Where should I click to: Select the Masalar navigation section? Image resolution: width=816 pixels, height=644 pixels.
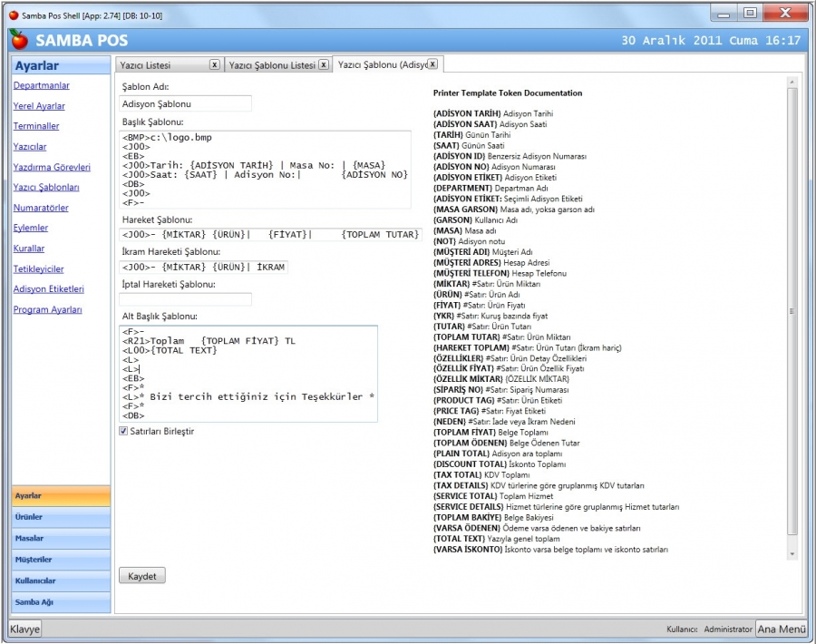click(x=61, y=538)
